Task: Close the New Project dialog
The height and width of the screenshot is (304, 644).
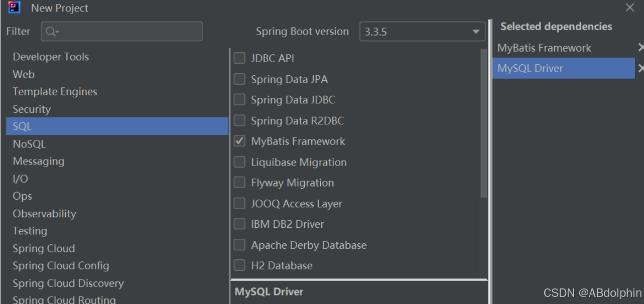Action: pos(629,8)
